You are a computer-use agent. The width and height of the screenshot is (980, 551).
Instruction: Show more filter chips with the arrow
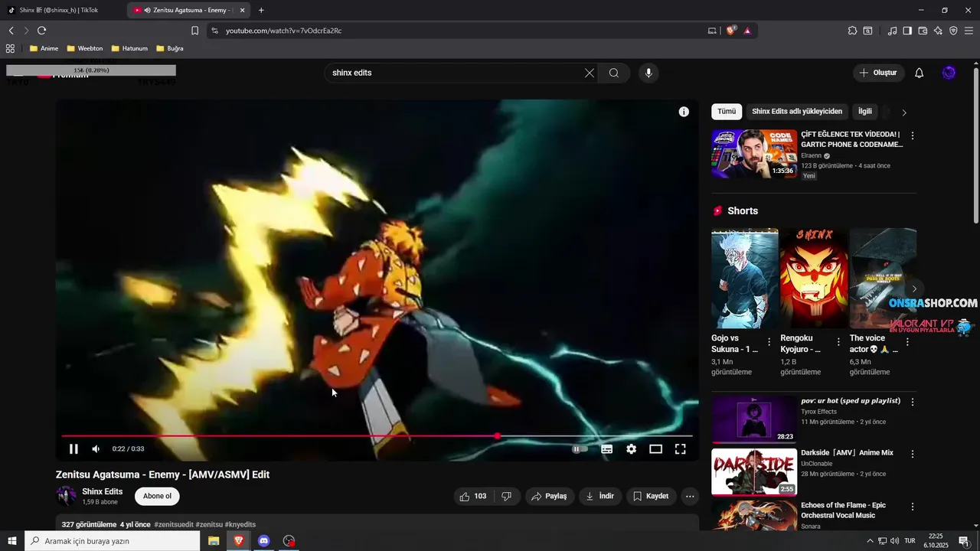tap(904, 112)
